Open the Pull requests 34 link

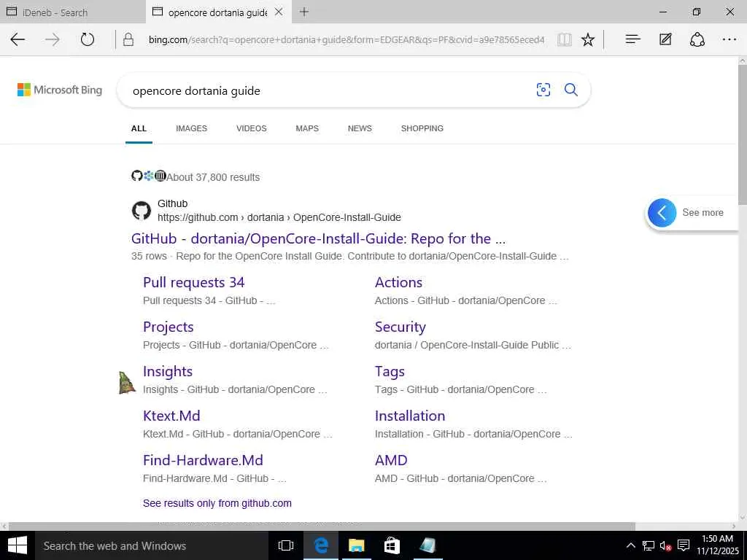click(194, 282)
